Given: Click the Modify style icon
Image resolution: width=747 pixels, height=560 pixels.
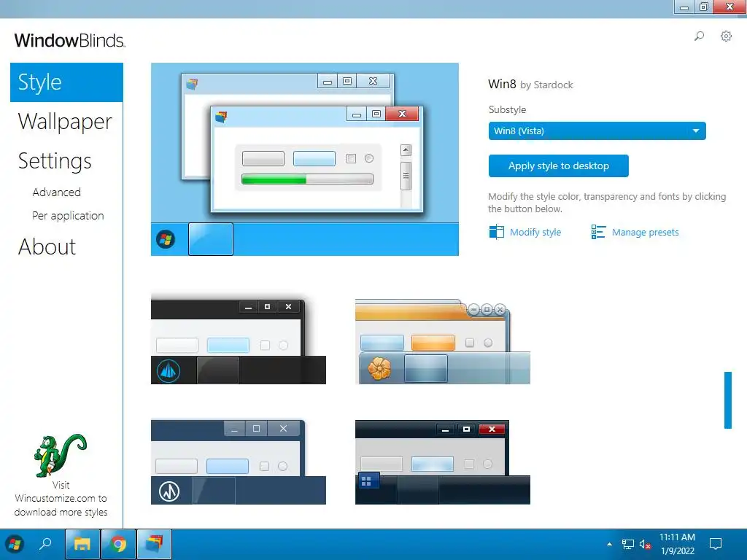Looking at the screenshot, I should tap(496, 232).
